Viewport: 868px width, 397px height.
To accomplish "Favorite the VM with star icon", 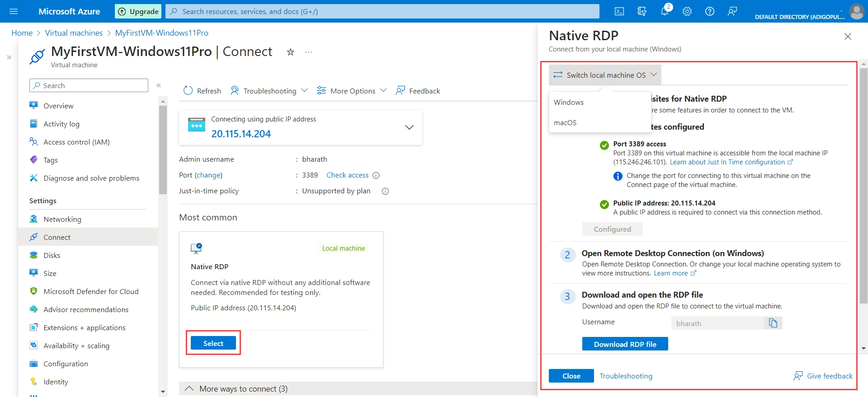I will (291, 52).
